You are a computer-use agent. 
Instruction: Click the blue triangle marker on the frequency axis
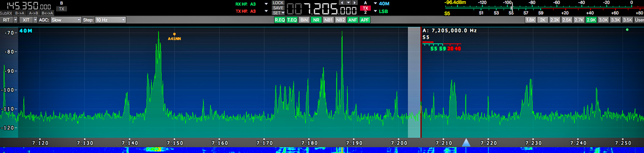click(466, 142)
